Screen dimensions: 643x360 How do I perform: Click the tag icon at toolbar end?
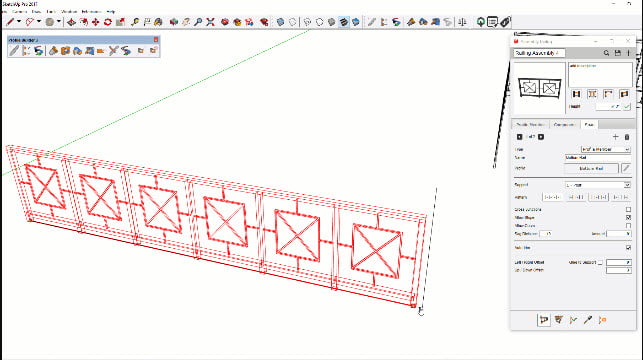505,22
